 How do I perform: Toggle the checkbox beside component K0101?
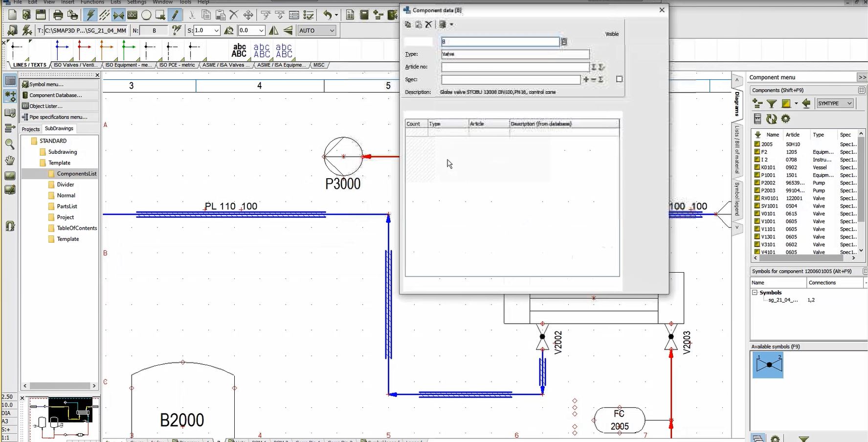[x=757, y=167]
